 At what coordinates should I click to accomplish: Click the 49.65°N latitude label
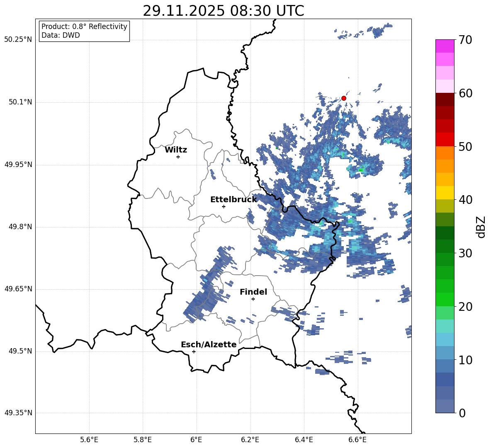tap(18, 289)
